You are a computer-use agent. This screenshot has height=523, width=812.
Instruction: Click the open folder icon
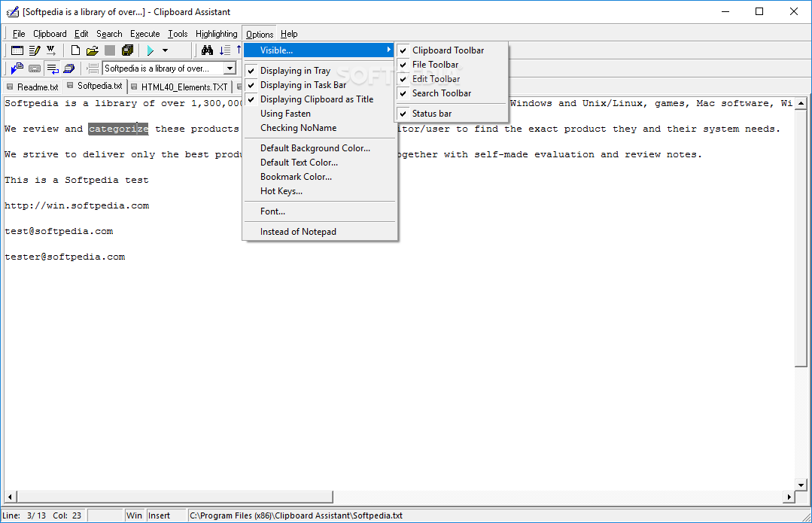click(x=92, y=50)
